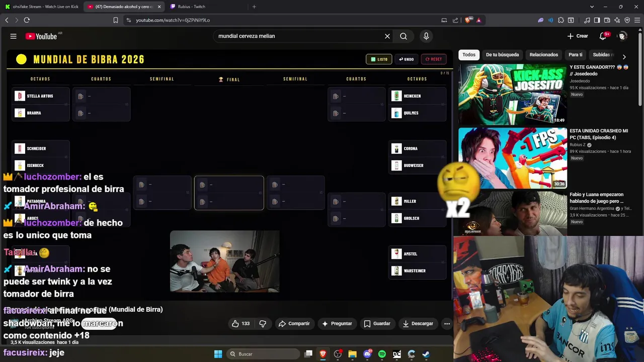Reload the current page
Image resolution: width=644 pixels, height=362 pixels.
27,20
